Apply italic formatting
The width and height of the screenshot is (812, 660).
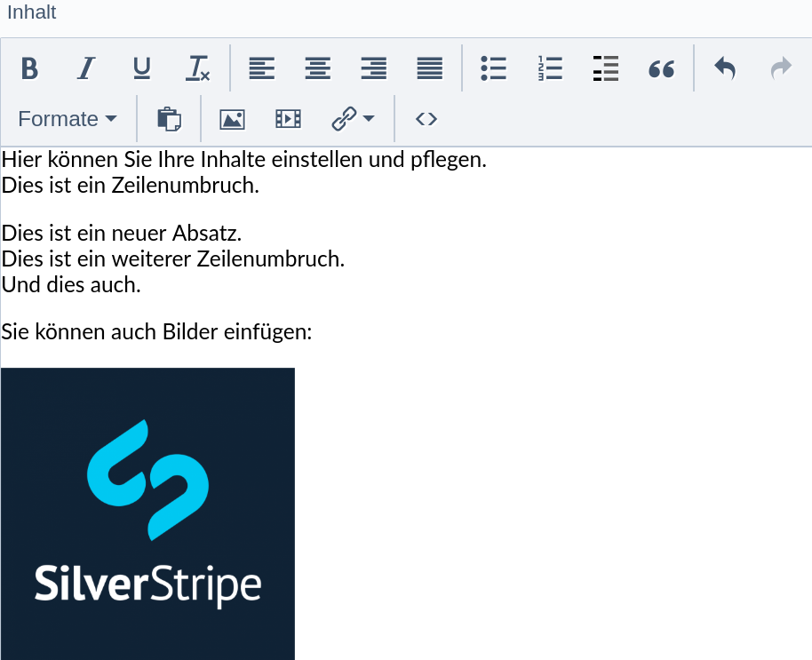(x=86, y=68)
